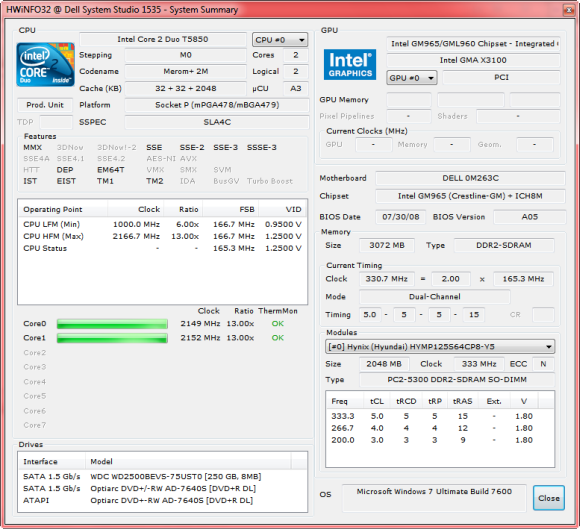The image size is (580, 529).
Task: Click the Cores count field
Action: 296,55
